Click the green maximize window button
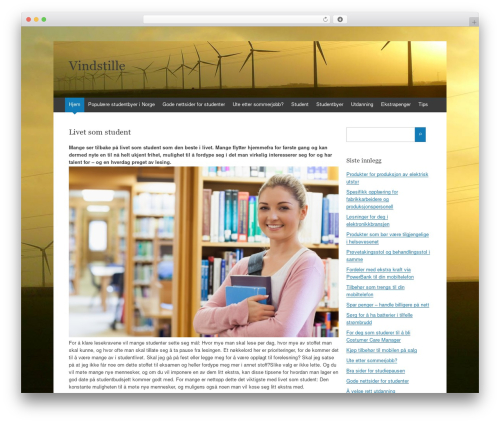500x423 pixels. (44, 20)
